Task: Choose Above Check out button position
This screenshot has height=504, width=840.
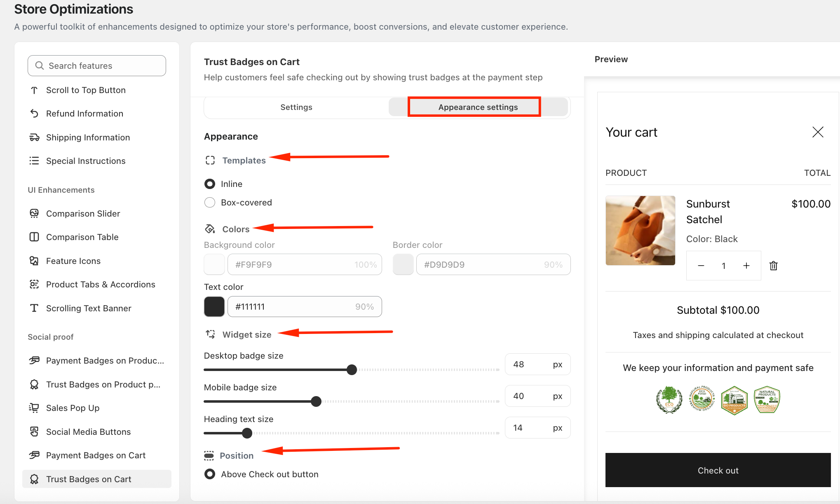Action: pyautogui.click(x=210, y=474)
